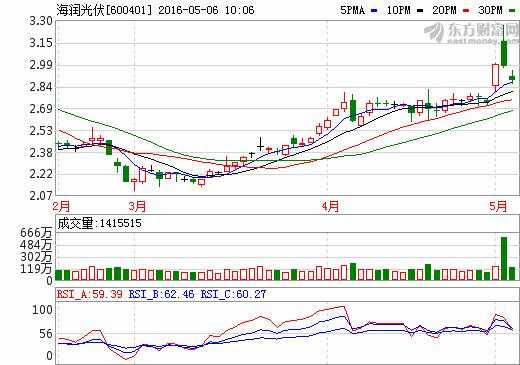Click the 666万 volume axis label

(36, 233)
